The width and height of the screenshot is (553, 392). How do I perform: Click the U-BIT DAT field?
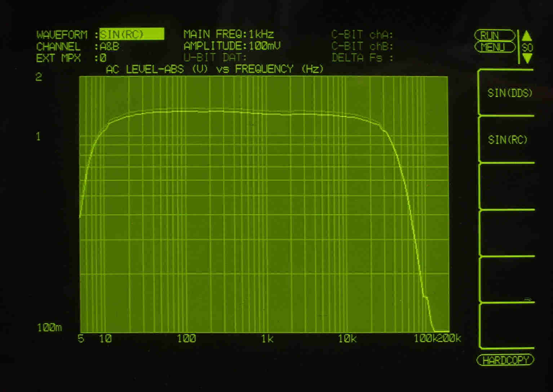(x=215, y=58)
